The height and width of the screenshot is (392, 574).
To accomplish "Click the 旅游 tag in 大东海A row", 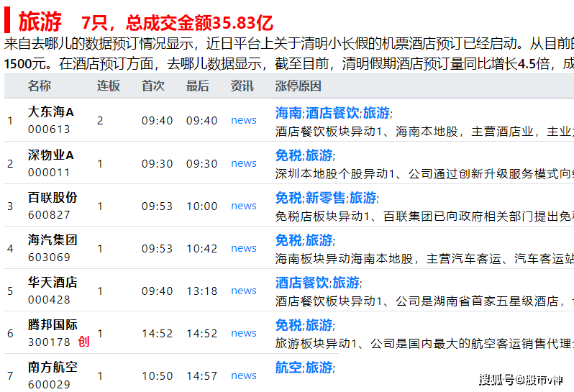I will [x=376, y=113].
